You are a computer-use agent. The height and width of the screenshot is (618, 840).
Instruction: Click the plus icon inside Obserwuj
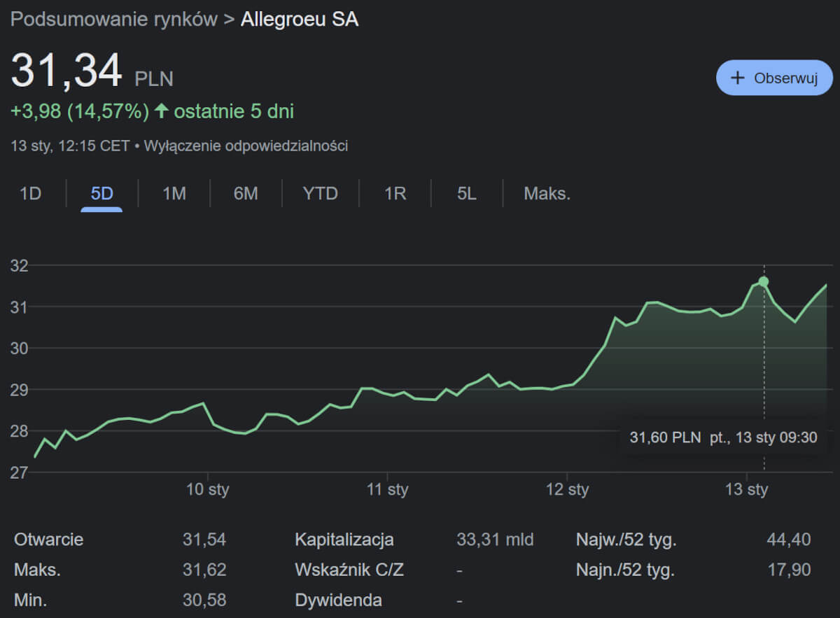coord(737,78)
